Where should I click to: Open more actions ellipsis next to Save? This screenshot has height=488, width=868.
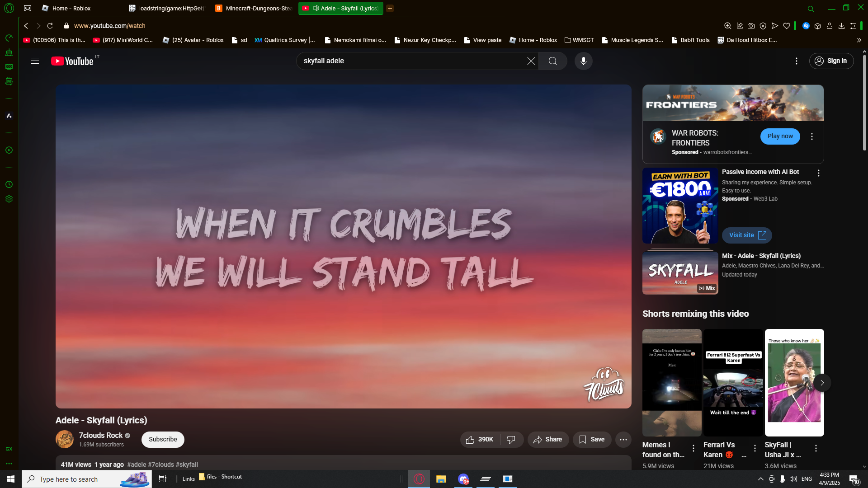pyautogui.click(x=623, y=440)
